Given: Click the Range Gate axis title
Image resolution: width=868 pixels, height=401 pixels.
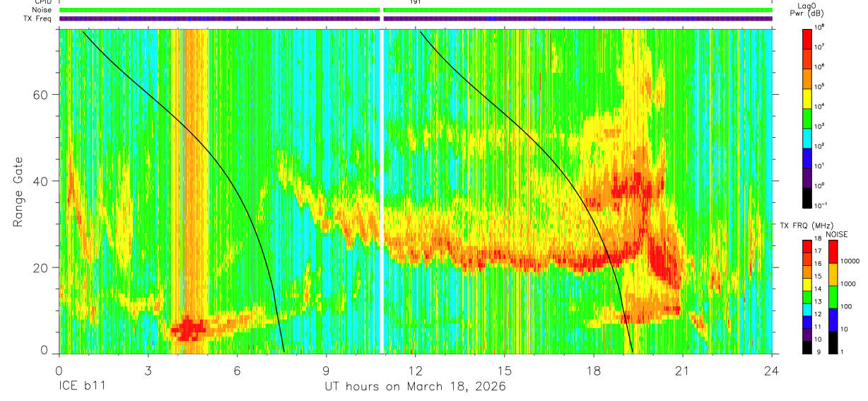Looking at the screenshot, I should click(x=18, y=192).
